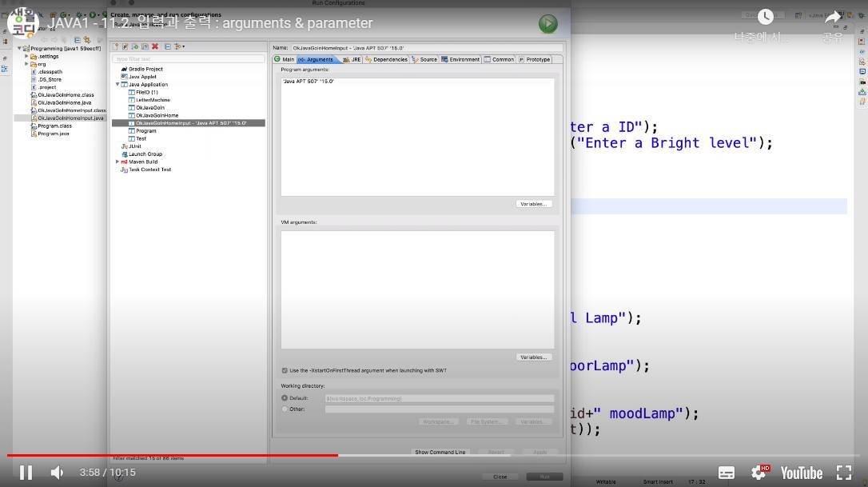
Task: Click the type filter text field
Action: click(188, 58)
